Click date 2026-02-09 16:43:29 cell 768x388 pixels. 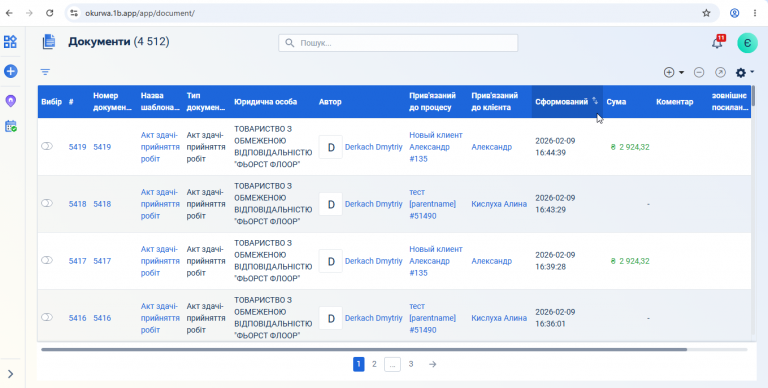[x=555, y=204]
